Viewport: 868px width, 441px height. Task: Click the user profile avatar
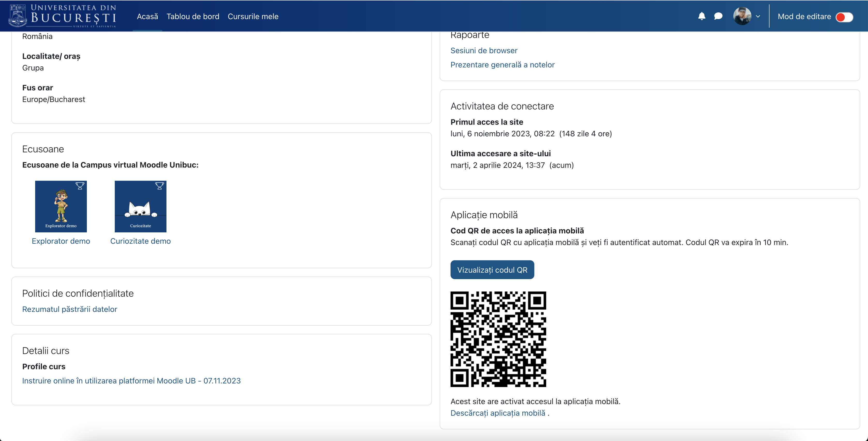tap(742, 16)
